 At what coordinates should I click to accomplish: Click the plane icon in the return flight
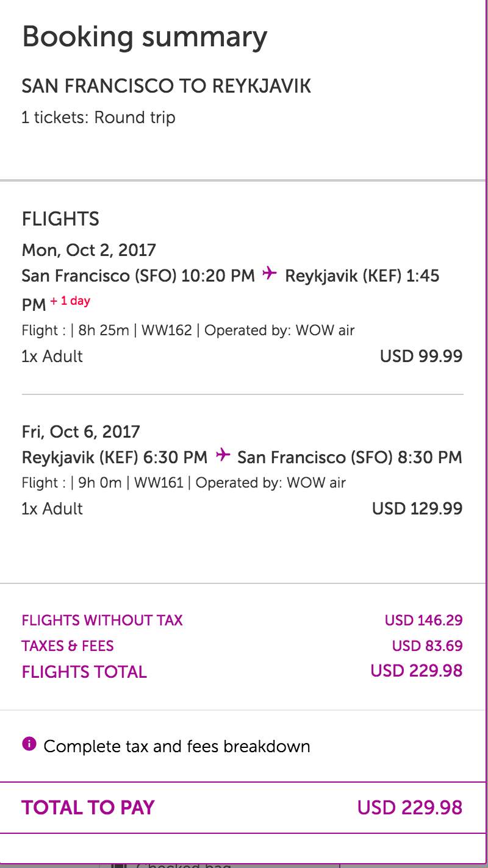223,455
